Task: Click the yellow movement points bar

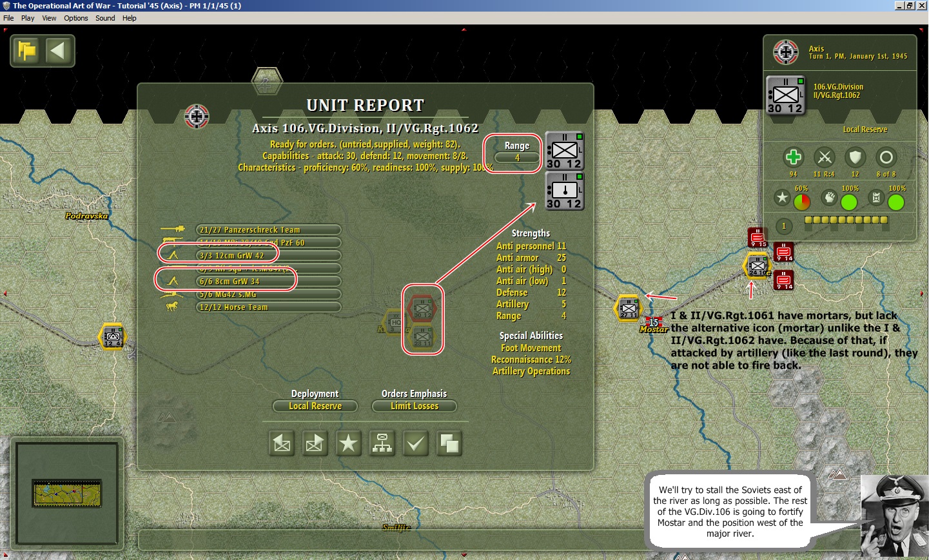Action: tap(846, 220)
